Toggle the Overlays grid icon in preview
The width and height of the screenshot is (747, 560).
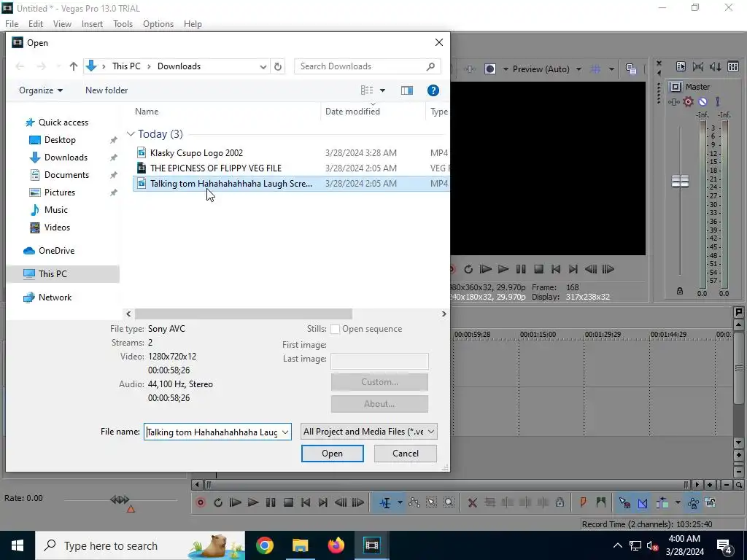point(595,69)
